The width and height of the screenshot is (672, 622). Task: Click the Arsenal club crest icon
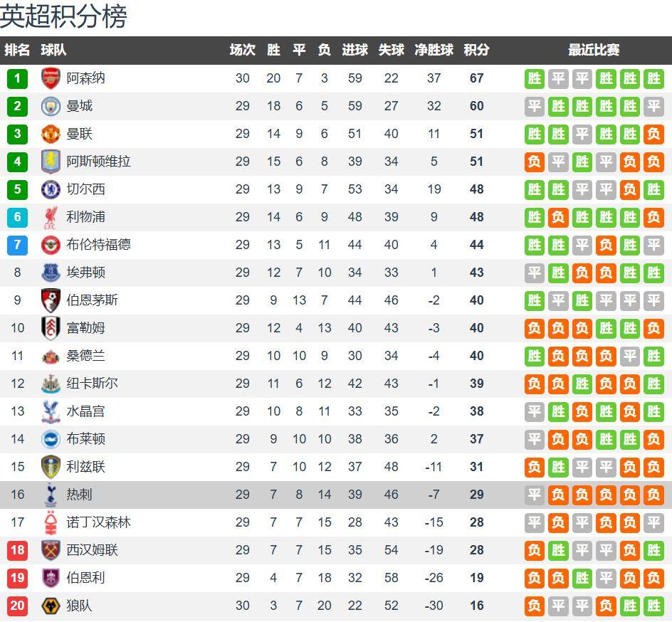pos(51,78)
